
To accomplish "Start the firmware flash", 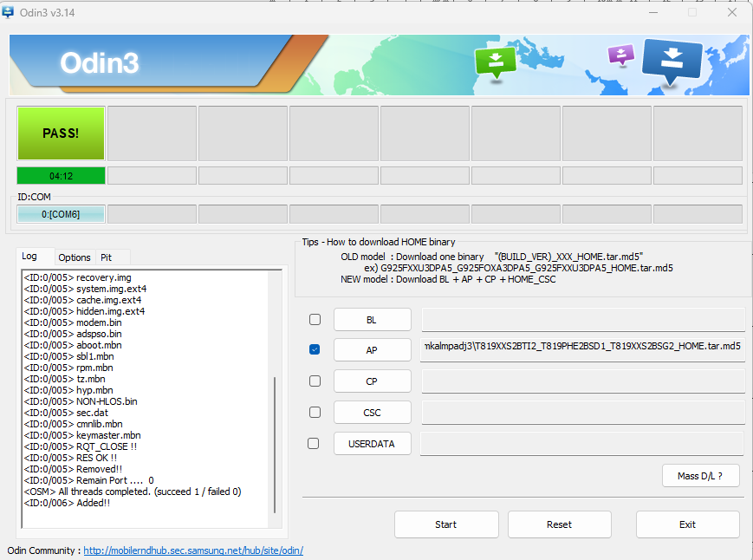I will (x=445, y=524).
